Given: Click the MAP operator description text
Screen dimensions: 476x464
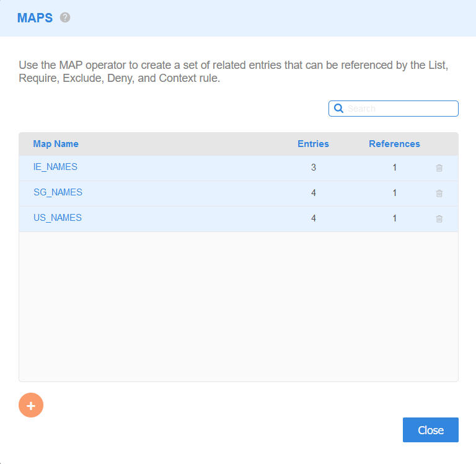Looking at the screenshot, I should [x=234, y=72].
